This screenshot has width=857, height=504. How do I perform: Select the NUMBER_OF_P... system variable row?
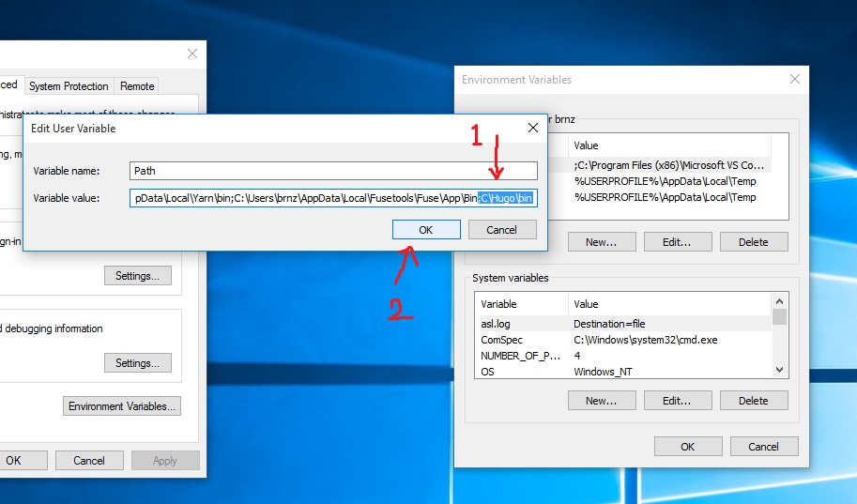[623, 356]
